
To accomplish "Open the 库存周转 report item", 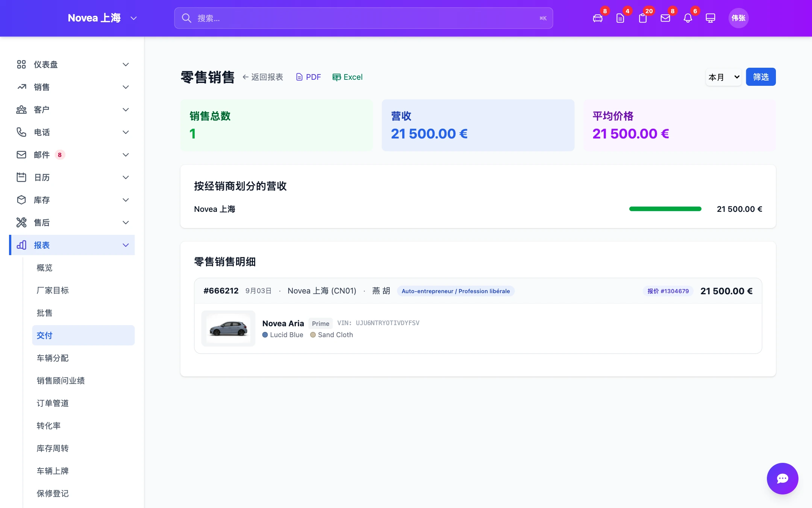I will pos(83,448).
